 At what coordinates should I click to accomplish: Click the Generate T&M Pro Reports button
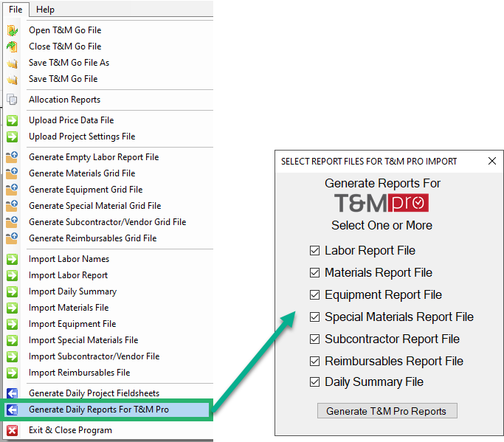click(x=387, y=411)
